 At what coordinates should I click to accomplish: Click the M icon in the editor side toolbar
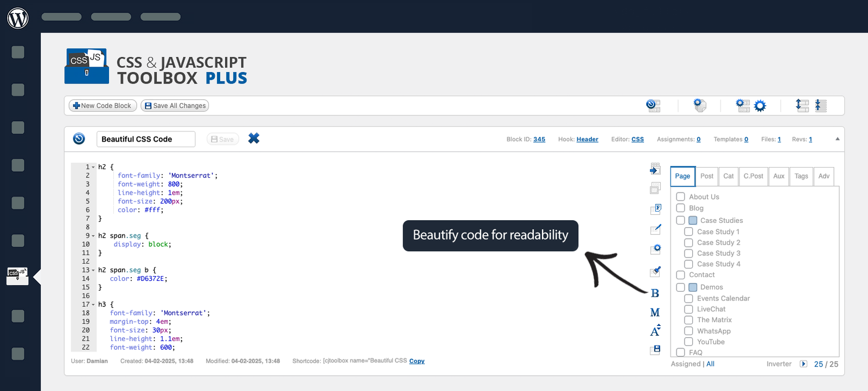point(655,312)
